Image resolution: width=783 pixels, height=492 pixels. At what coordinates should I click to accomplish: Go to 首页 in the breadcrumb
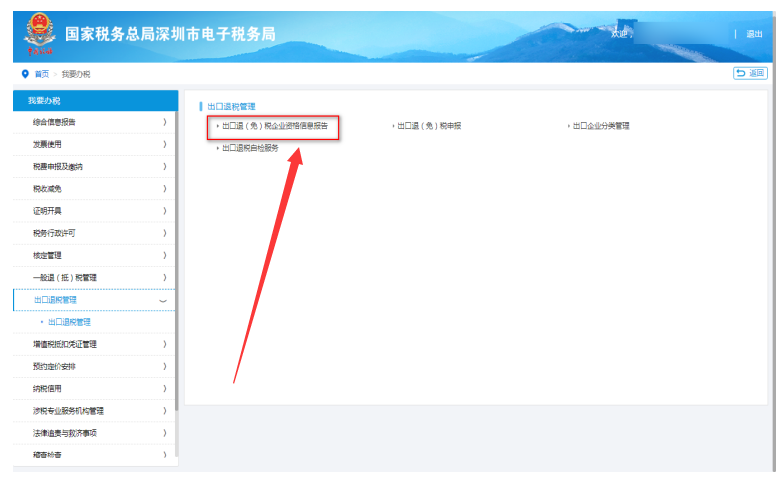coord(41,74)
